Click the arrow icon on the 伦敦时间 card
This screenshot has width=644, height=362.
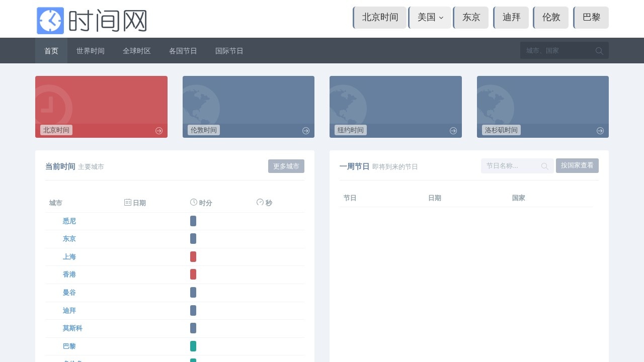(306, 131)
